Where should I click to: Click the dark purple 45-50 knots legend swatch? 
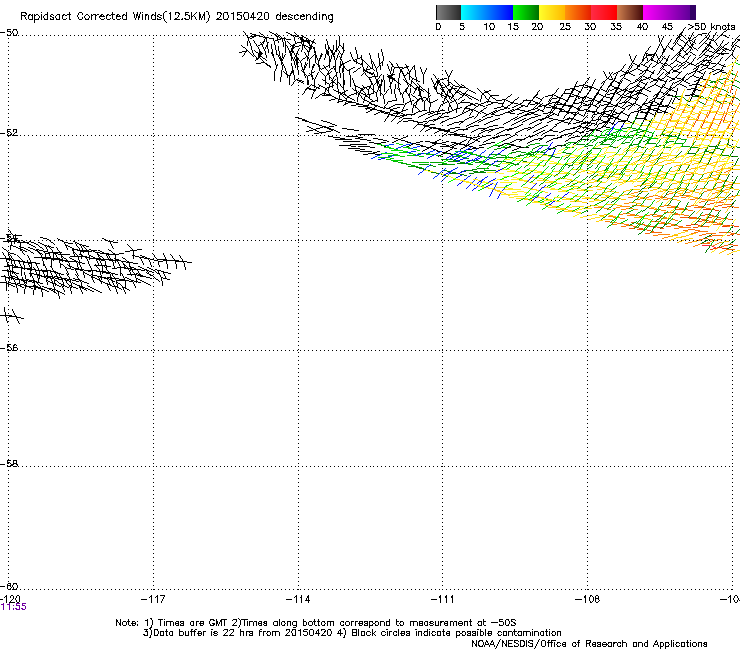[682, 12]
